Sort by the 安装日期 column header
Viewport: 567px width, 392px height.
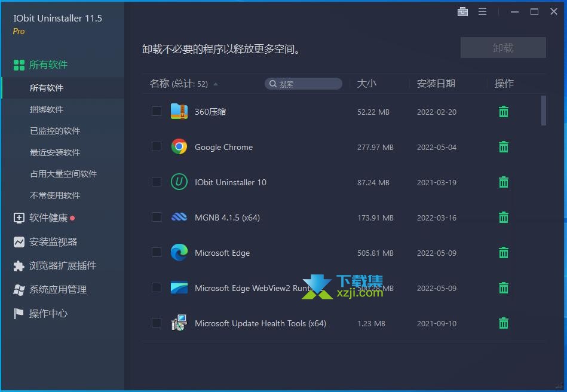(436, 84)
